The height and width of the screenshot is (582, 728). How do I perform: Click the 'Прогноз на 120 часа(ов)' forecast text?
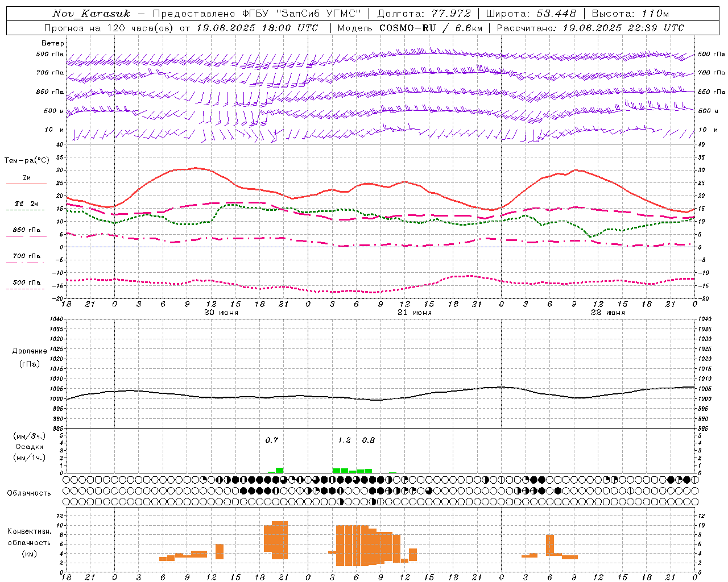[109, 28]
